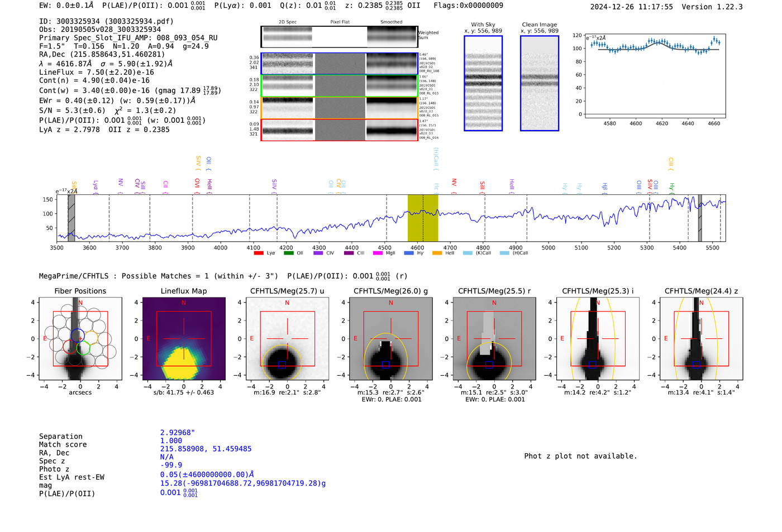Click the purple CIV legend swatch
Viewport: 782px width, 532px height.
[318, 253]
